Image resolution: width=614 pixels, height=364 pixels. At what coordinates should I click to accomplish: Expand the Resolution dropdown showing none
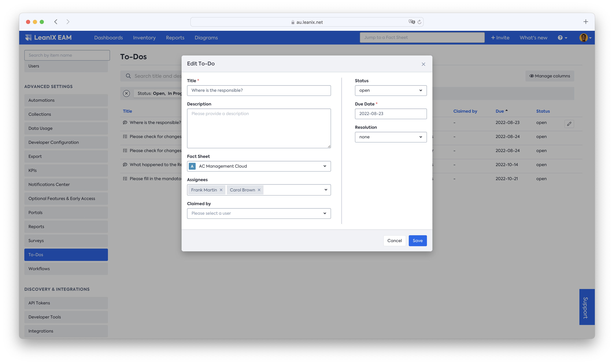tap(391, 137)
